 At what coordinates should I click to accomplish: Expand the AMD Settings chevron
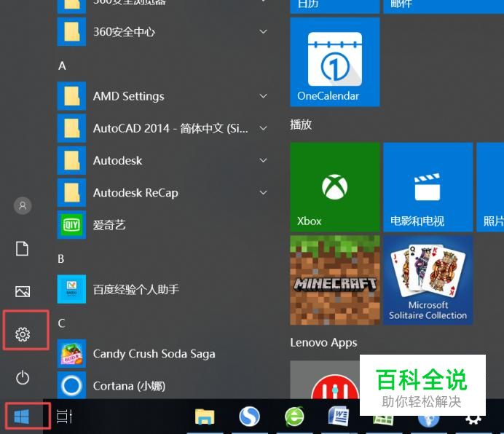(x=263, y=96)
